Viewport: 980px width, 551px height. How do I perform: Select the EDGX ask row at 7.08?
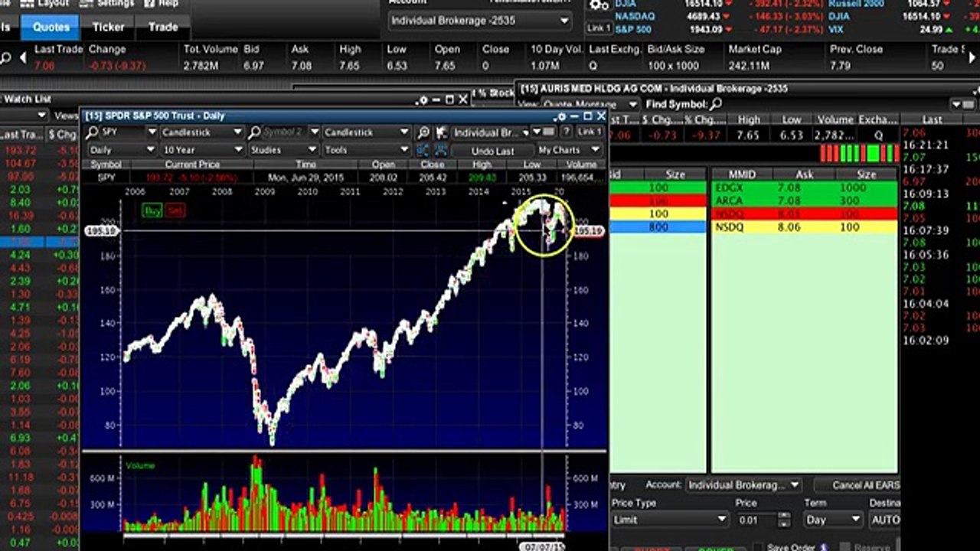click(804, 187)
